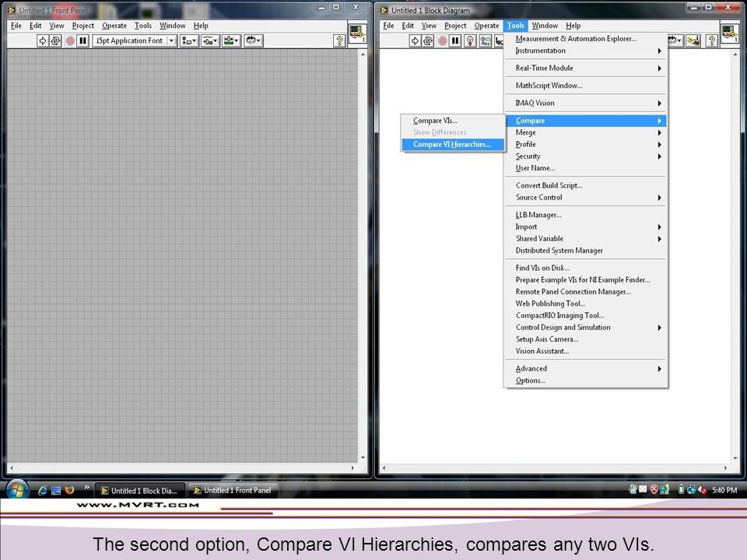
Task: Open LLB Manager from Tools menu
Action: (x=585, y=215)
